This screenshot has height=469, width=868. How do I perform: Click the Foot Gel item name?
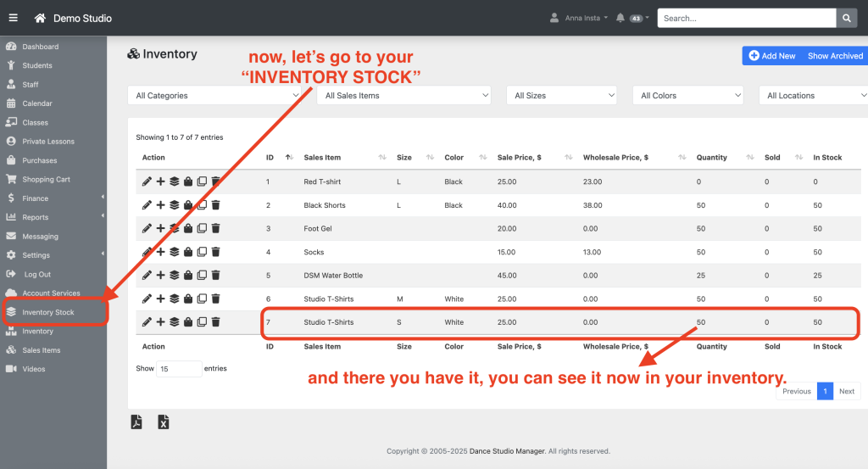point(318,228)
